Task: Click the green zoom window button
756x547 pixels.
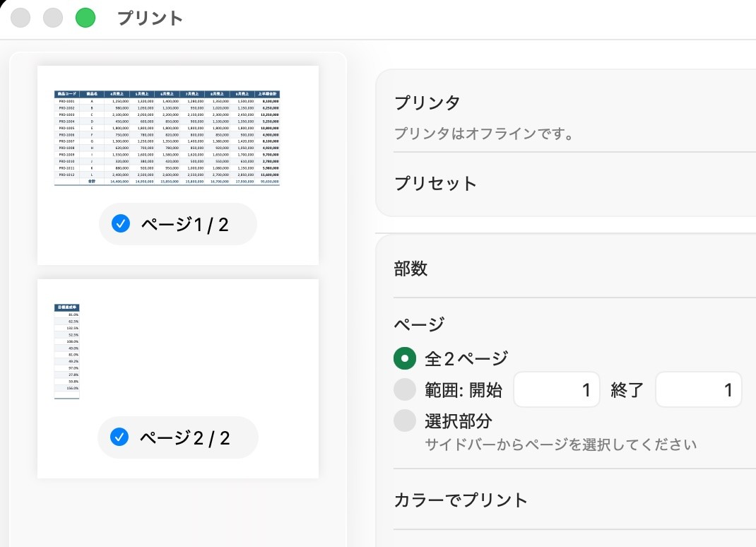Action: pos(85,18)
